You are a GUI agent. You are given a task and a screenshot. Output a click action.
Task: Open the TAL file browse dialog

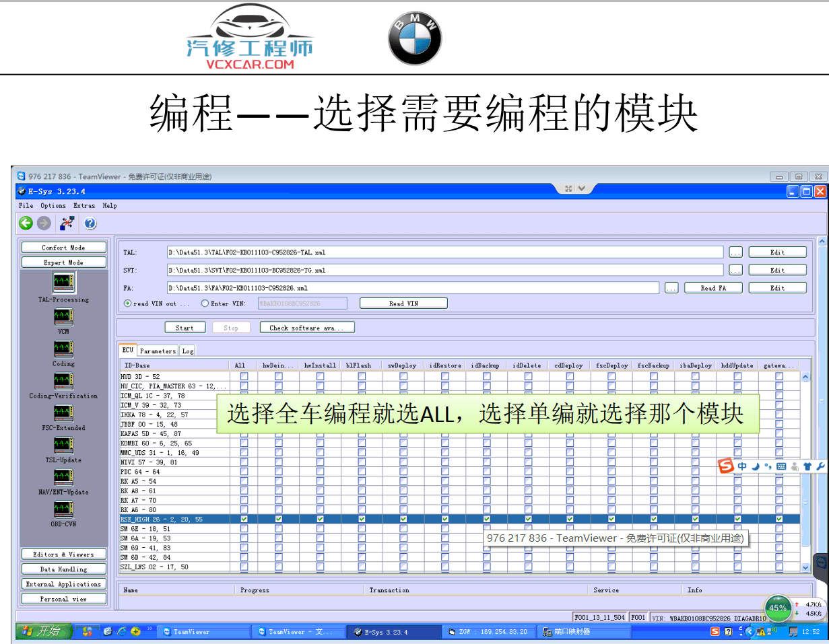pos(735,251)
